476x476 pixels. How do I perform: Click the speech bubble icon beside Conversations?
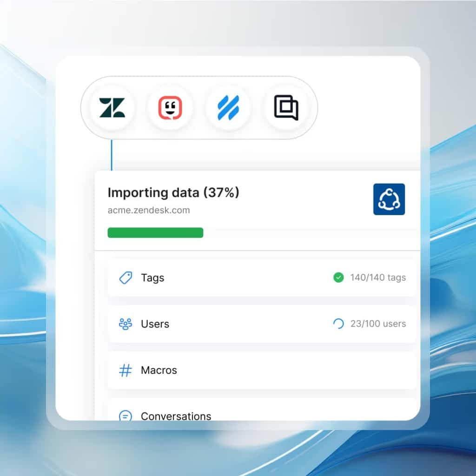click(126, 416)
